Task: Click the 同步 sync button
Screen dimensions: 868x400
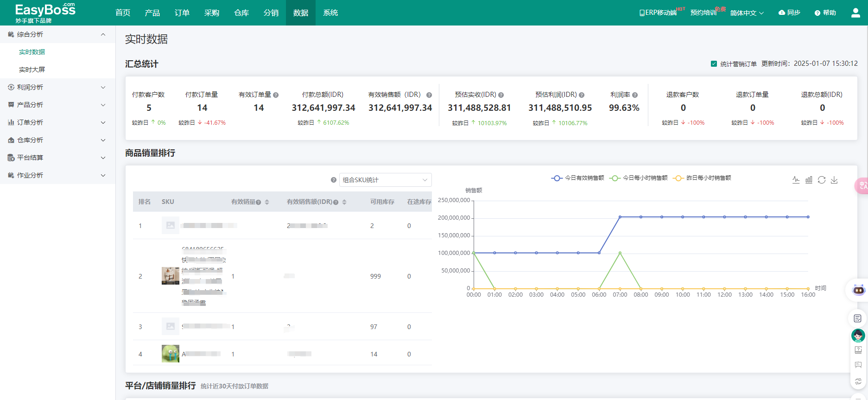Action: tap(789, 13)
